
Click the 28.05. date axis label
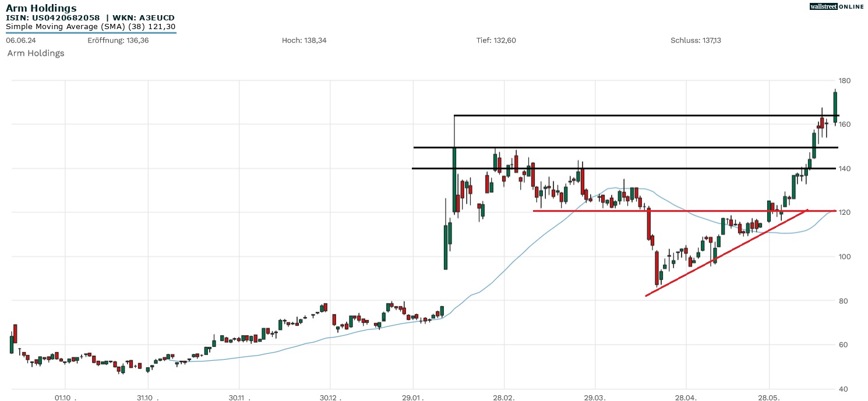tap(769, 398)
